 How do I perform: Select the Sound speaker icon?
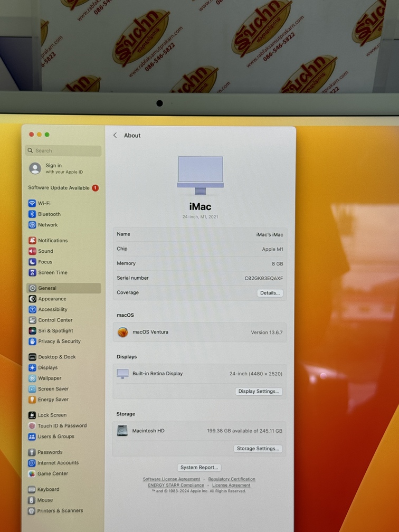32,251
